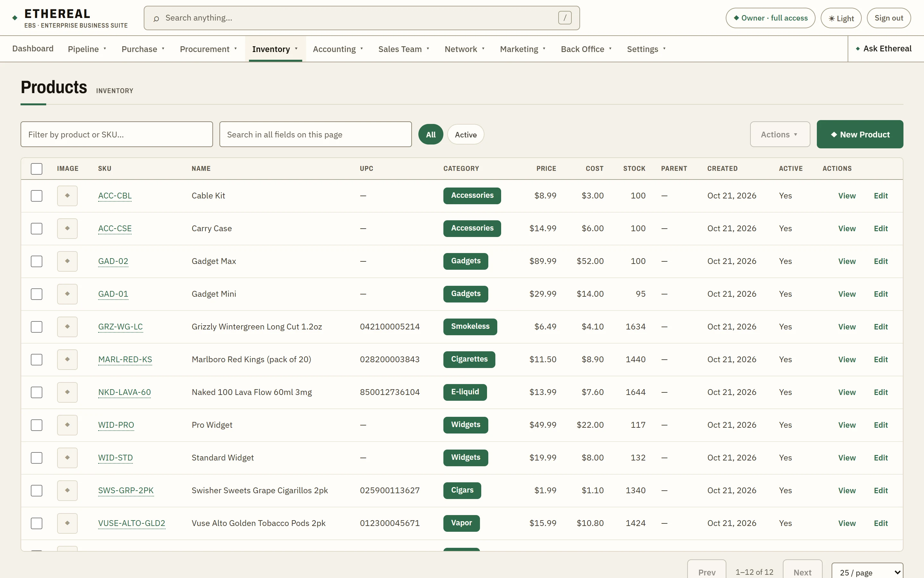The width and height of the screenshot is (924, 578).
Task: Sign out of the account
Action: (x=889, y=18)
